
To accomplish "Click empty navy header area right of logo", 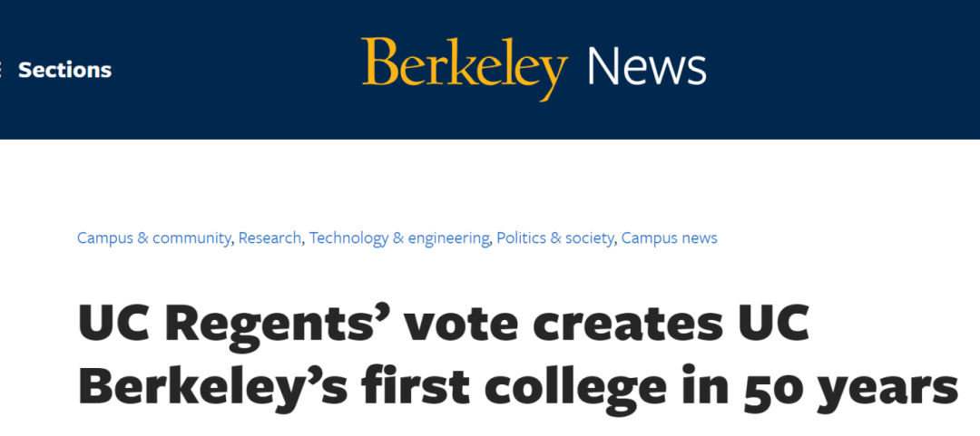I will pos(844,70).
